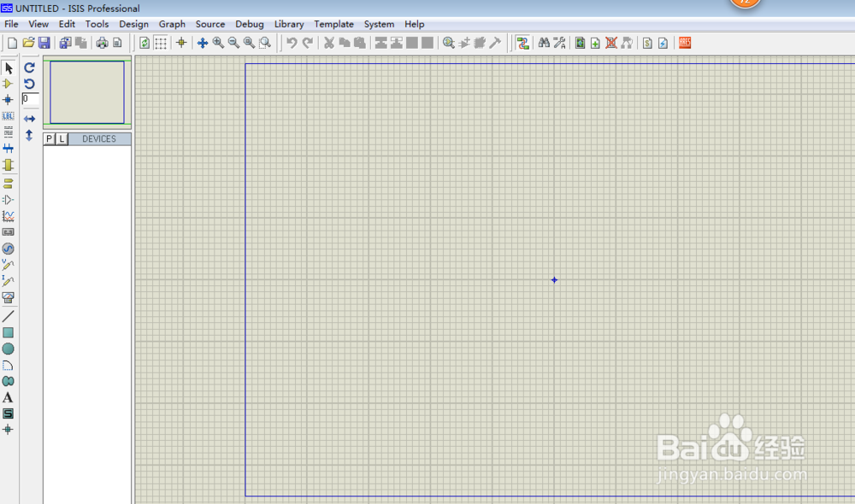Select Voltage Probe Mode
The width and height of the screenshot is (855, 504).
[x=9, y=265]
